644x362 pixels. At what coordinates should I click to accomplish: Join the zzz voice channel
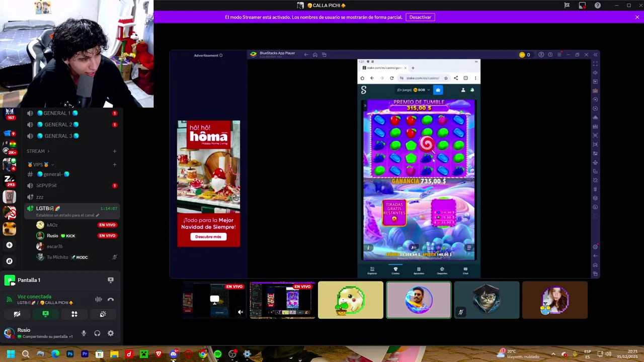pos(73,197)
